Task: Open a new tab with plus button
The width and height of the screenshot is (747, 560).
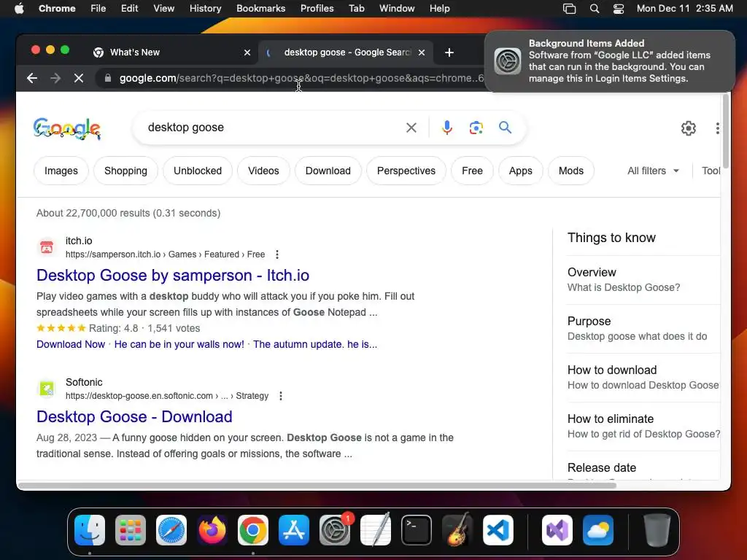Action: pos(449,52)
